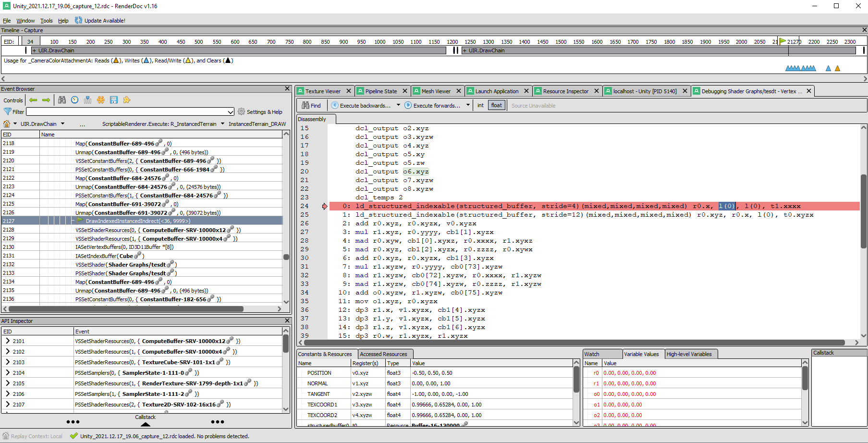Expand the UIR.DrawChain marker in timeline
This screenshot has width=868, height=443.
pyautogui.click(x=34, y=50)
